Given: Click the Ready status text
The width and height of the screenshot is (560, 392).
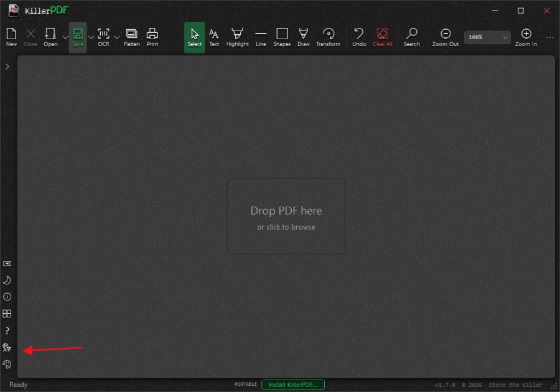Looking at the screenshot, I should click(18, 385).
